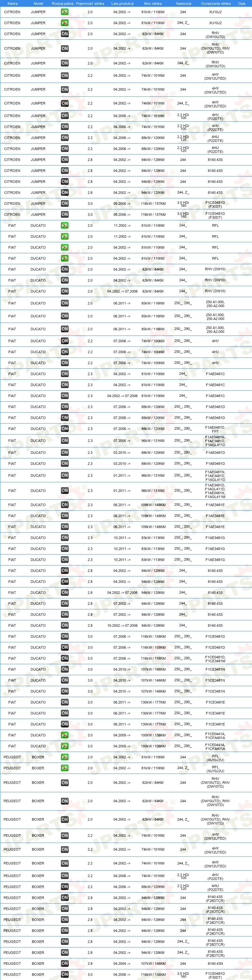Screen dimensions: 252x980
Task: Click the Marka column header
Action: tap(13, 4)
